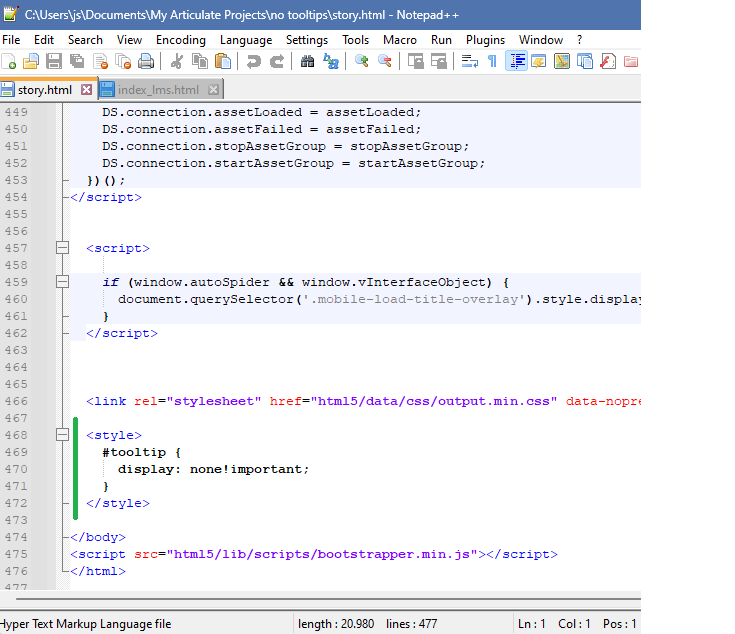Switch to the index_lms.html tab

click(158, 90)
